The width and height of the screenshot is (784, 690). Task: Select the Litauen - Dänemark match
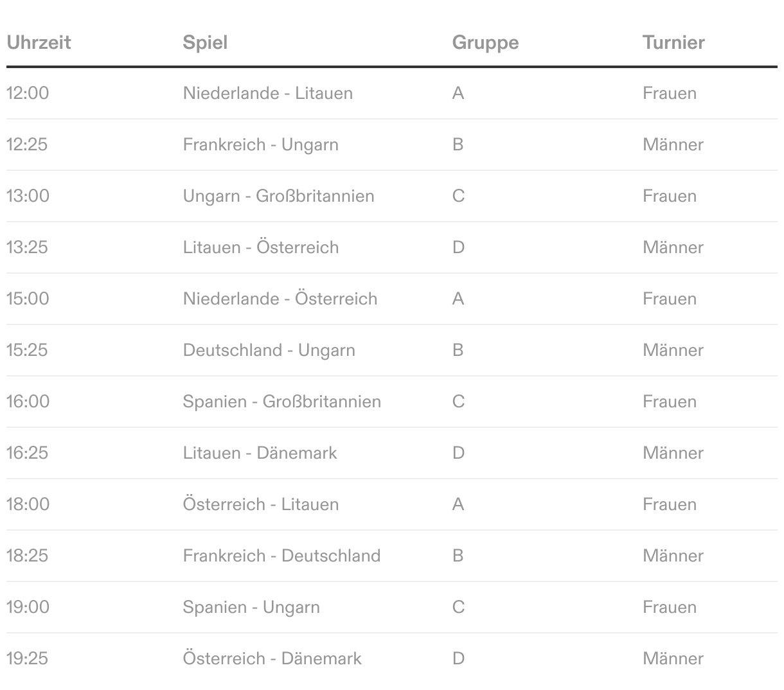tap(260, 453)
